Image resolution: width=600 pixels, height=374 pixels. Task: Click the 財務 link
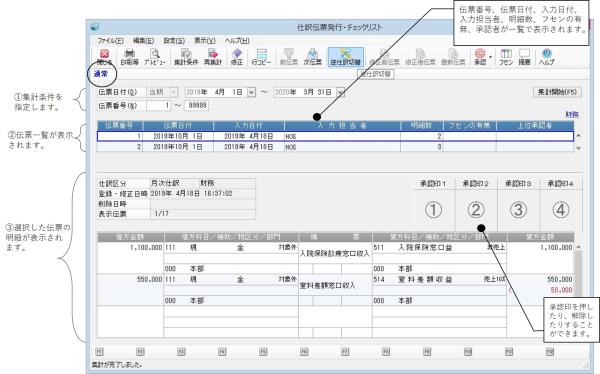coord(572,114)
